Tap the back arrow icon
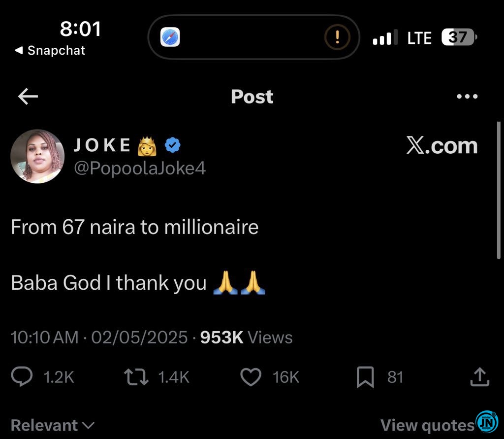Image resolution: width=504 pixels, height=439 pixels. click(x=28, y=97)
